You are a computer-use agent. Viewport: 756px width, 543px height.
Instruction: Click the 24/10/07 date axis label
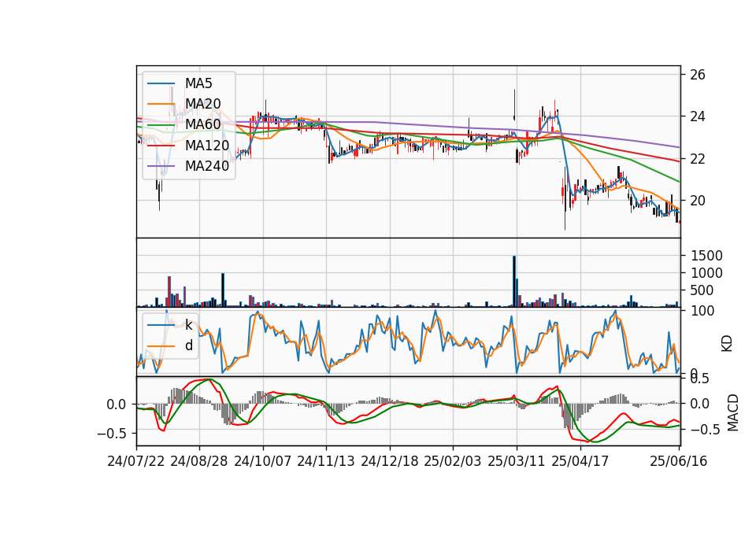point(263,461)
